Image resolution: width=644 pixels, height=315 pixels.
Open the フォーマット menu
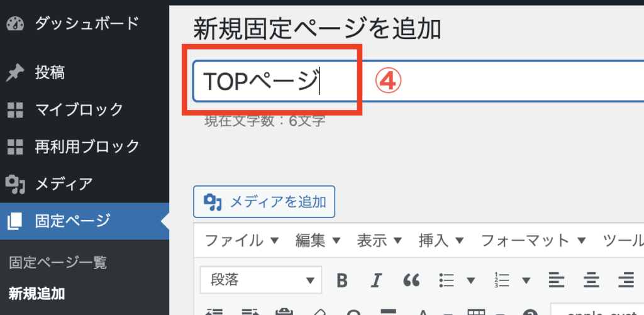click(x=533, y=241)
